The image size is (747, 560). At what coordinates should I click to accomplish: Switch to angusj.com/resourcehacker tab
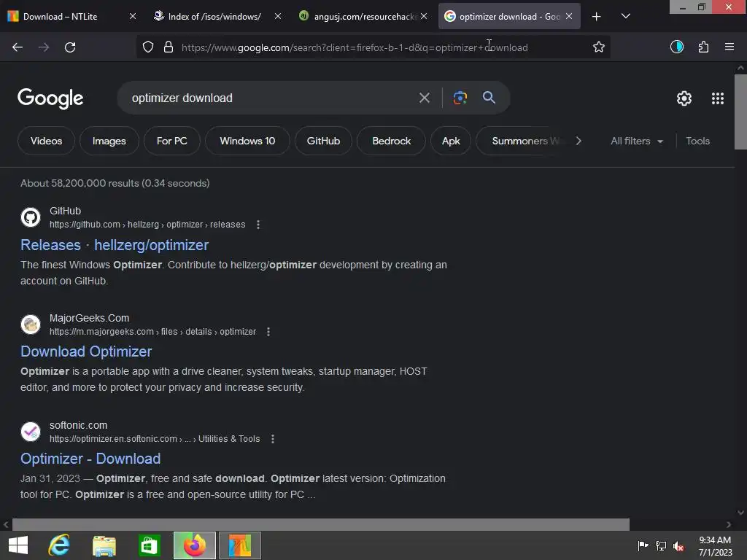(x=365, y=16)
